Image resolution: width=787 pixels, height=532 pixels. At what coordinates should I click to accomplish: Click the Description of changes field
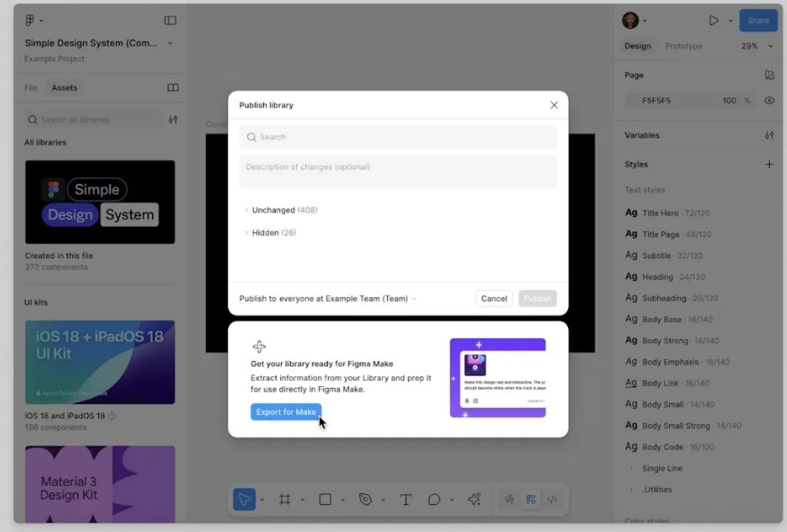pyautogui.click(x=398, y=172)
